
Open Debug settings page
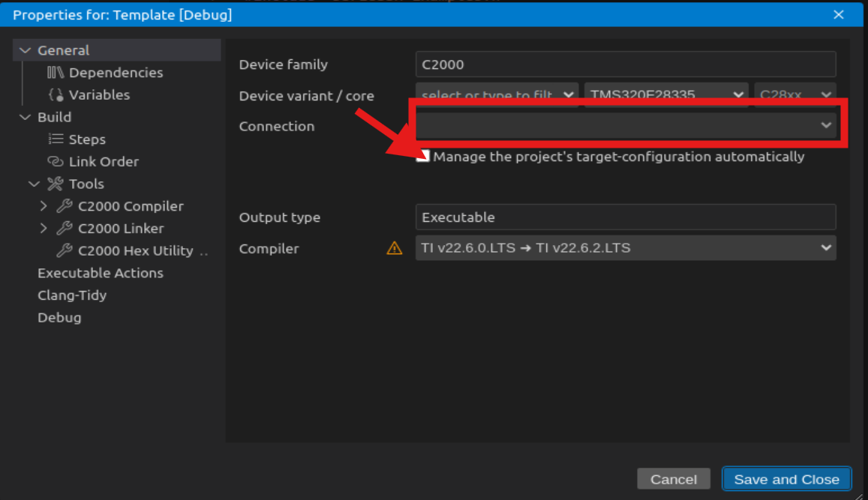click(59, 318)
